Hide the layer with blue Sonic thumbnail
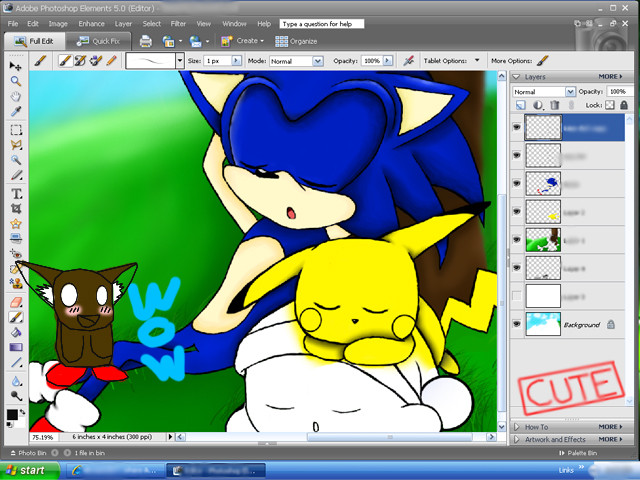The height and width of the screenshot is (480, 640). coord(516,183)
